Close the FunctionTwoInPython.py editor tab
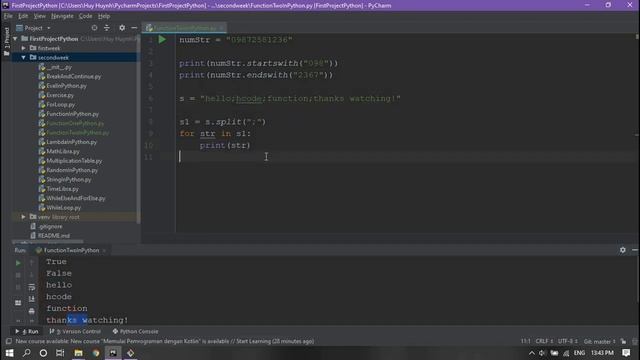The height and width of the screenshot is (360, 640). 222,28
